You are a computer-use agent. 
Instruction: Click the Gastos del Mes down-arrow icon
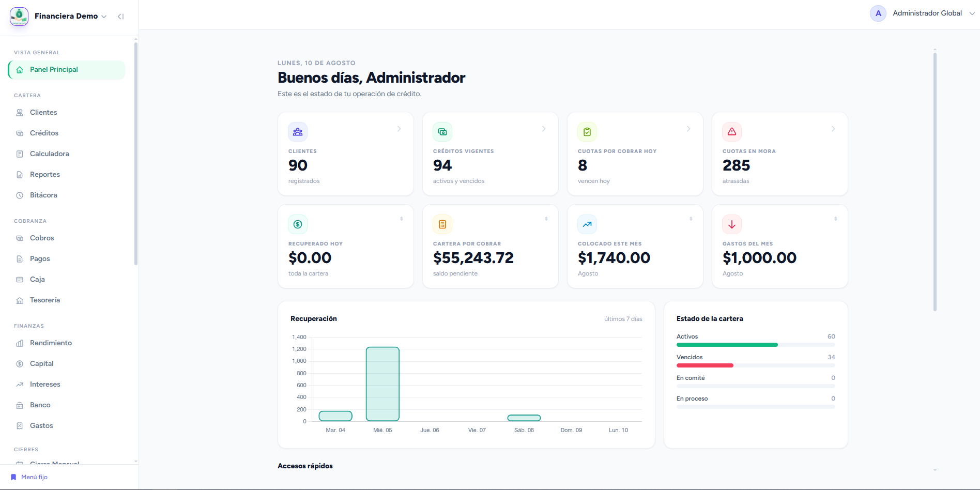pyautogui.click(x=732, y=224)
